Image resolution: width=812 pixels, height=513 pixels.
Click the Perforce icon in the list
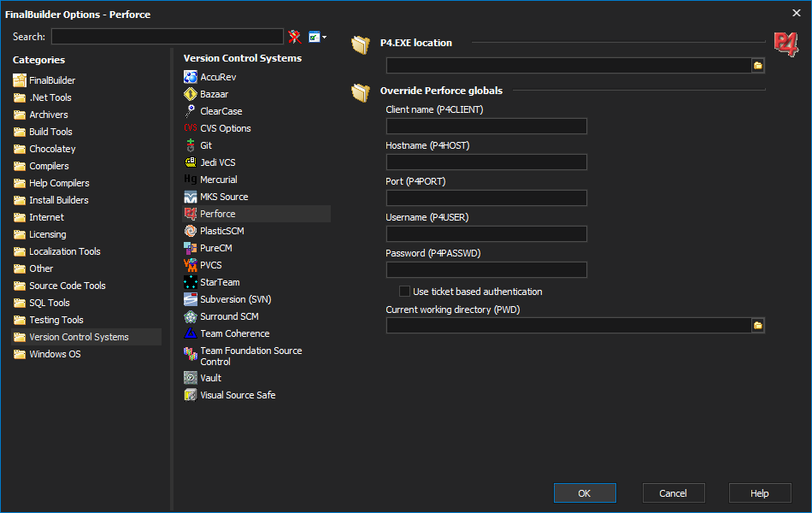tap(191, 214)
